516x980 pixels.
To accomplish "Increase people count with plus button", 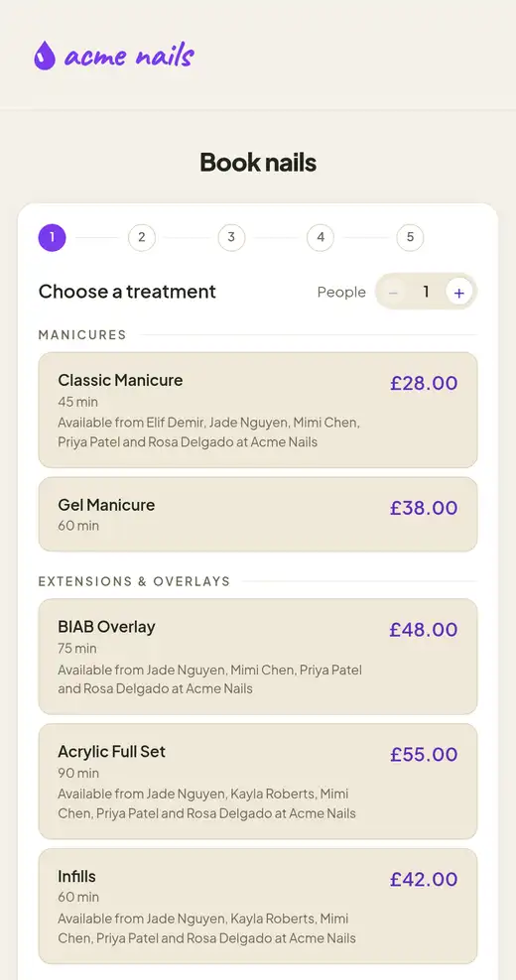I will pos(459,293).
